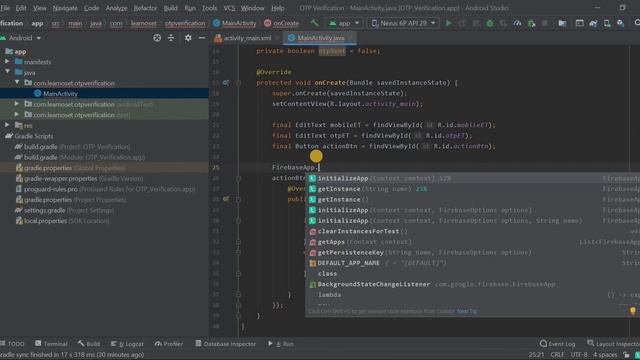Choose BackgroundStateChangeListener completion suggestion

click(473, 284)
